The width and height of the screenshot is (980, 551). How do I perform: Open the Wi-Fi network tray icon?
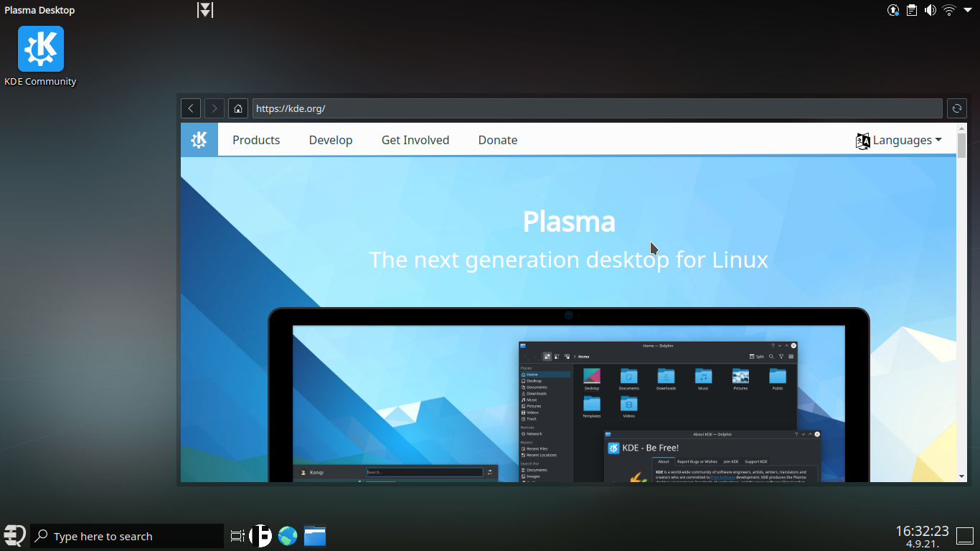click(x=949, y=10)
